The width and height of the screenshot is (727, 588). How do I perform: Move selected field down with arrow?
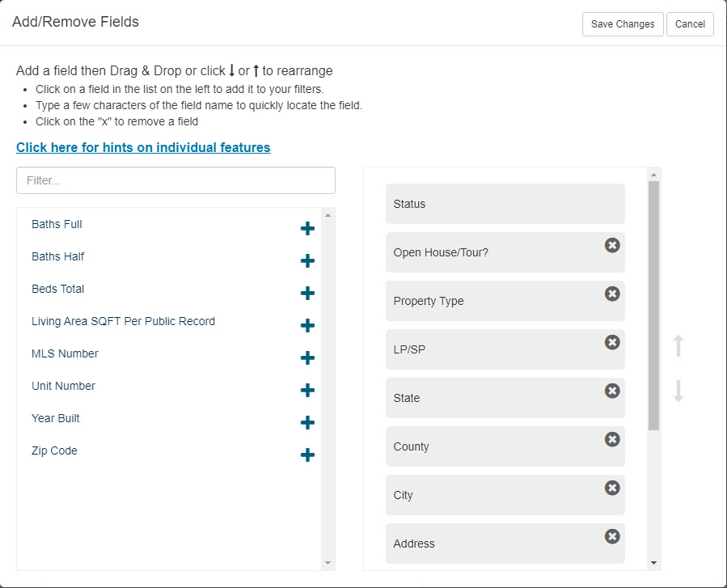[678, 391]
